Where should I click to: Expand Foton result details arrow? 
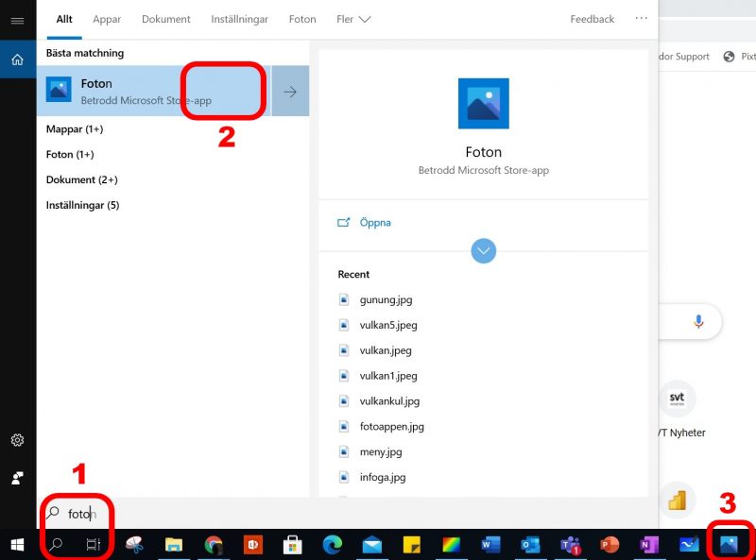pos(290,91)
